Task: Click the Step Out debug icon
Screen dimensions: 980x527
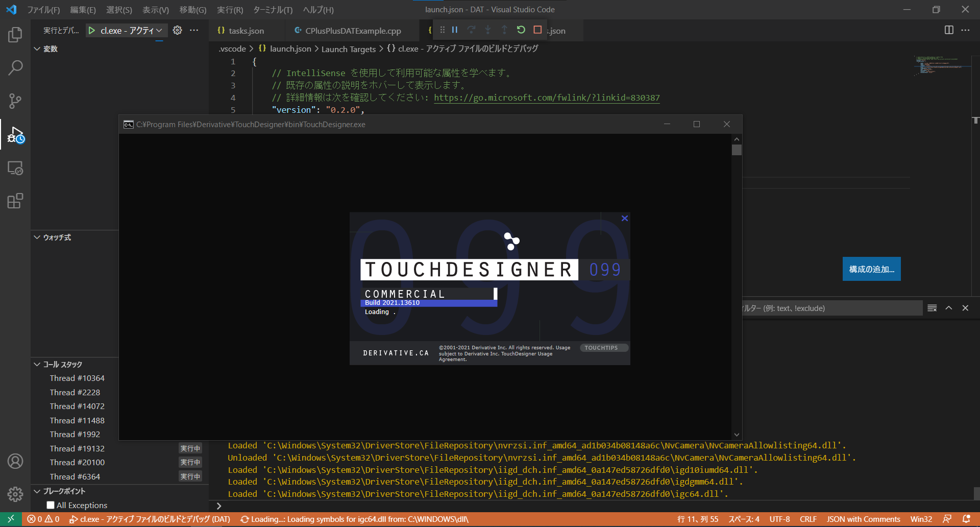Action: point(504,30)
